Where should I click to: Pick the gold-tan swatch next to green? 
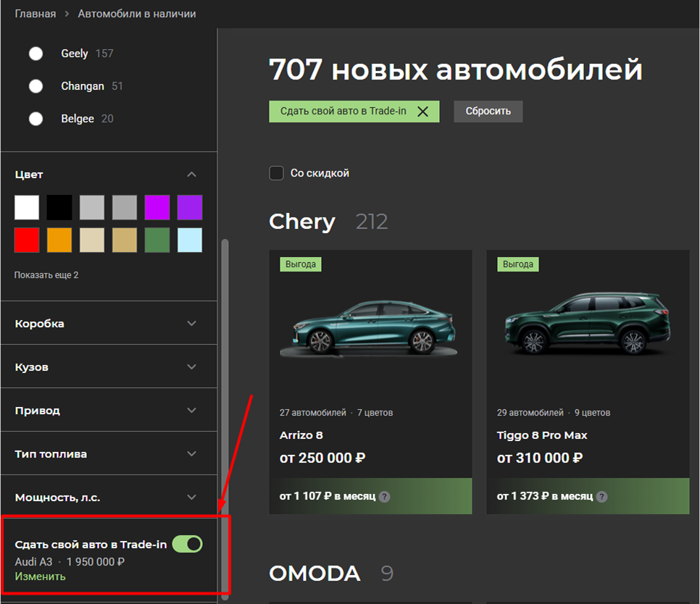[x=125, y=240]
